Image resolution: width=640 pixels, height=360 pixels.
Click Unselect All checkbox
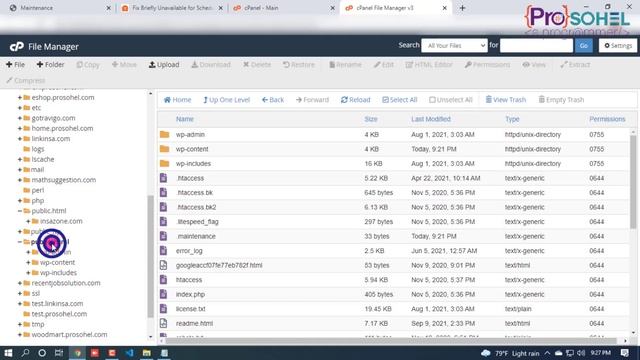click(451, 100)
